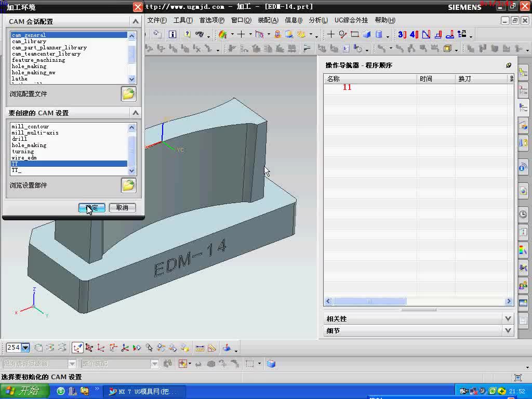532x399 pixels.
Task: Open the 工具(T) menu
Action: (183, 20)
